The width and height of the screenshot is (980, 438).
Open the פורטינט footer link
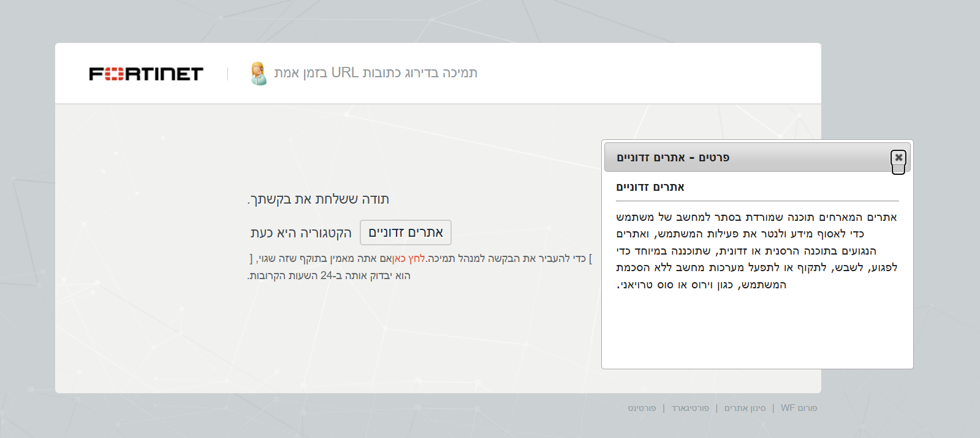(x=642, y=408)
